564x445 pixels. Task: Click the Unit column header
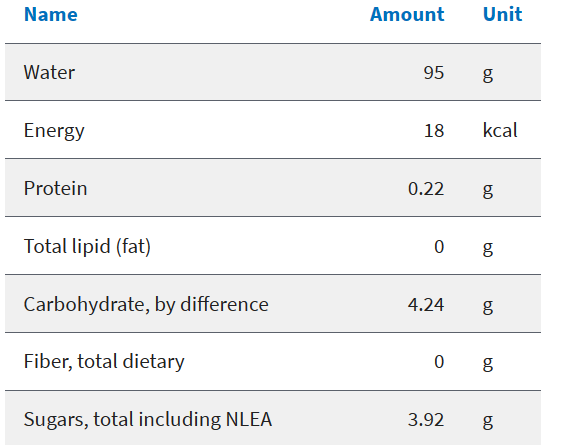[502, 14]
